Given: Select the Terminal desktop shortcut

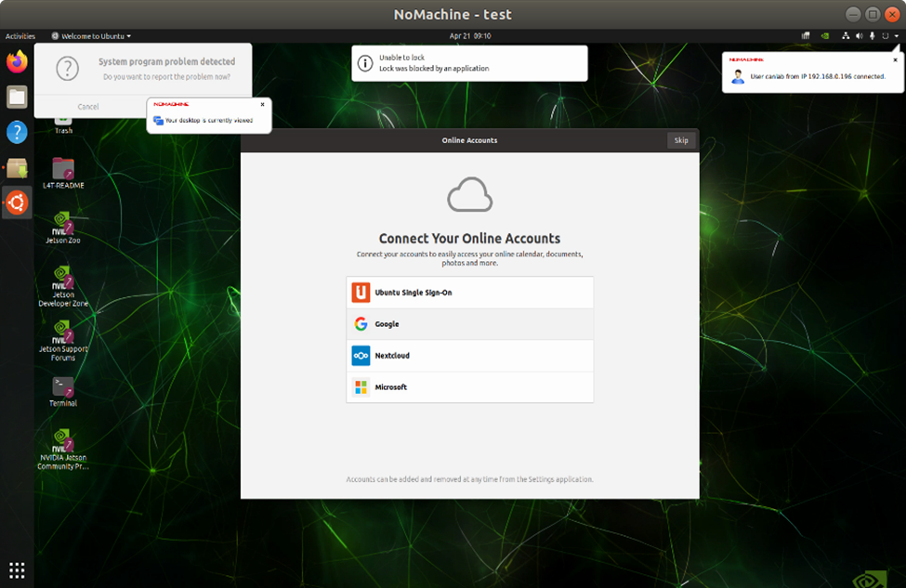Looking at the screenshot, I should tap(63, 392).
